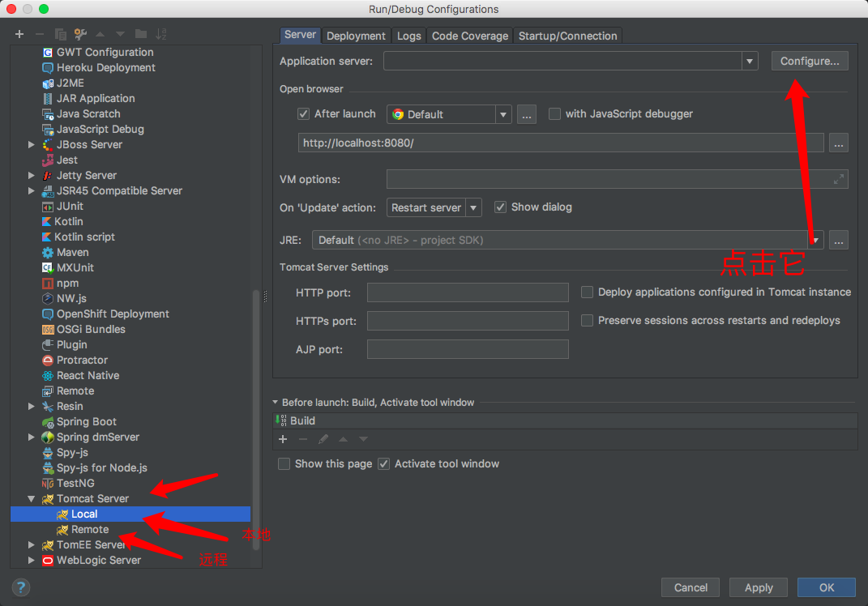The image size is (868, 606).
Task: Select Remote under Tomcat Server
Action: [90, 530]
